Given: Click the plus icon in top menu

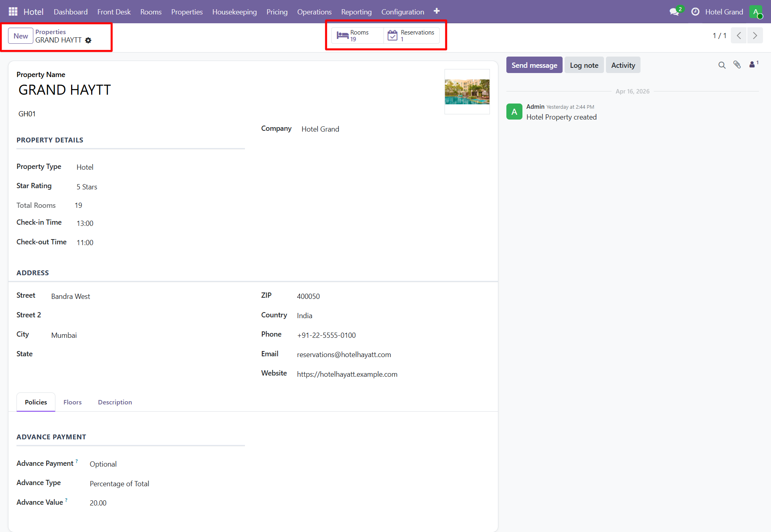Looking at the screenshot, I should 436,11.
